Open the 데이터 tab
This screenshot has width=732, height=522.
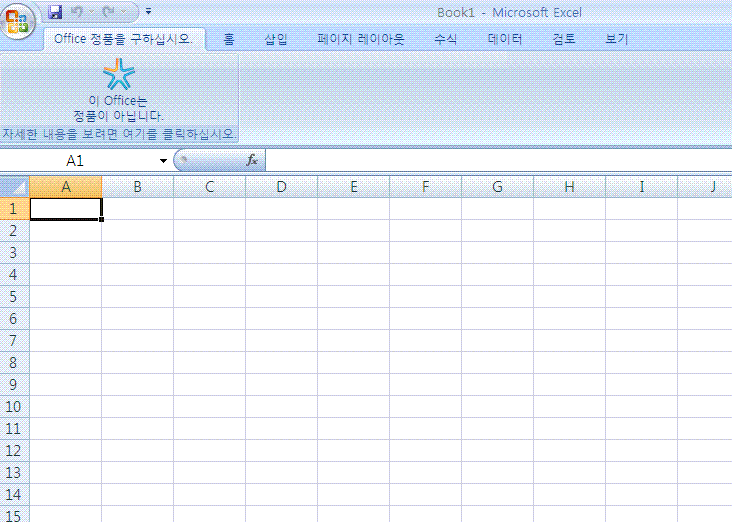pyautogui.click(x=505, y=39)
